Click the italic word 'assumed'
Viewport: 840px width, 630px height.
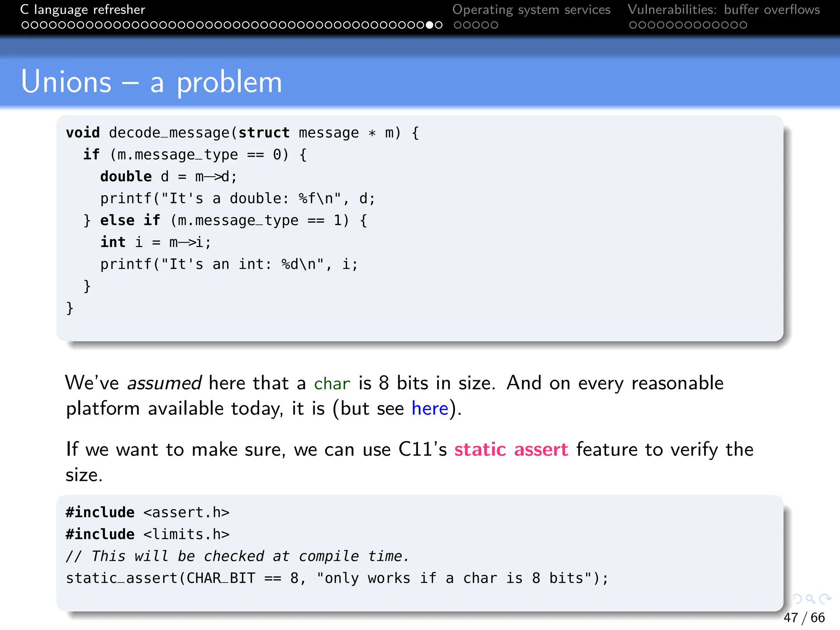(164, 383)
